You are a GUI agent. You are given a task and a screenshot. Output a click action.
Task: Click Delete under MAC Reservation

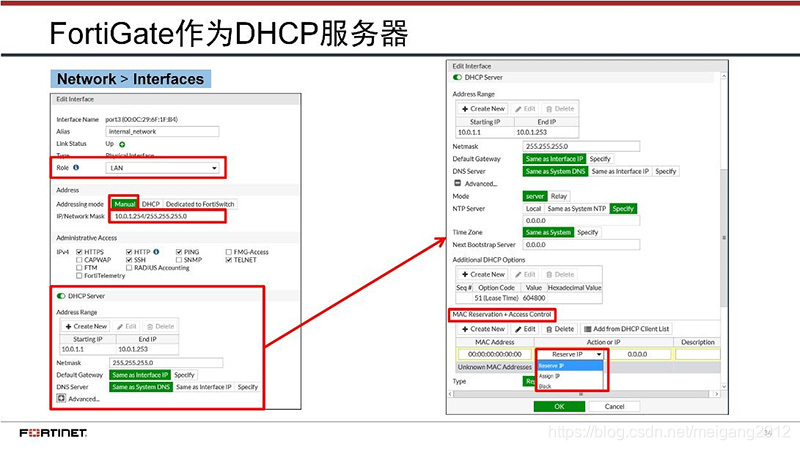(560, 329)
